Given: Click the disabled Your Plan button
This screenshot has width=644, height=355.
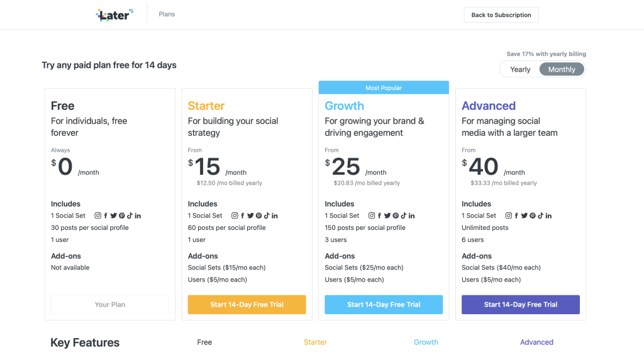Looking at the screenshot, I should coord(110,305).
